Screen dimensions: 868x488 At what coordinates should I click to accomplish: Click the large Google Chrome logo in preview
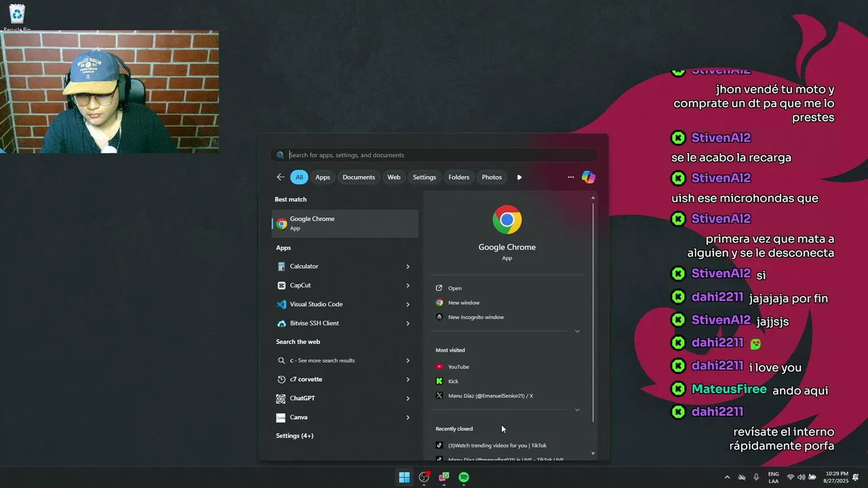(x=507, y=220)
